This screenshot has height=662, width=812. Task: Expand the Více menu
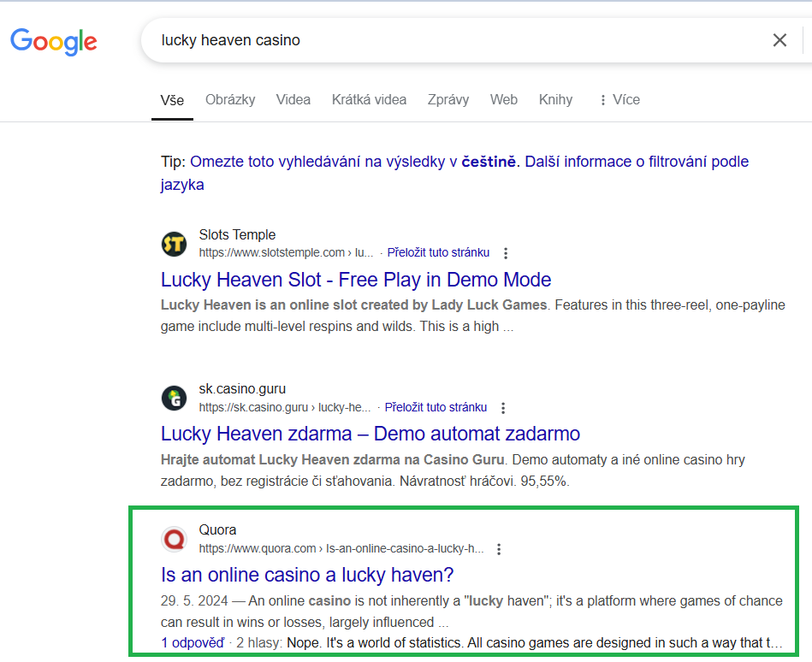coord(619,99)
